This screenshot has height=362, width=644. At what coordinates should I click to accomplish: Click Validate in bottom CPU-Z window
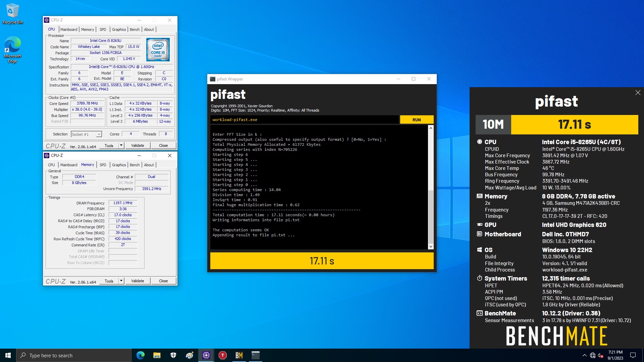pos(138,281)
